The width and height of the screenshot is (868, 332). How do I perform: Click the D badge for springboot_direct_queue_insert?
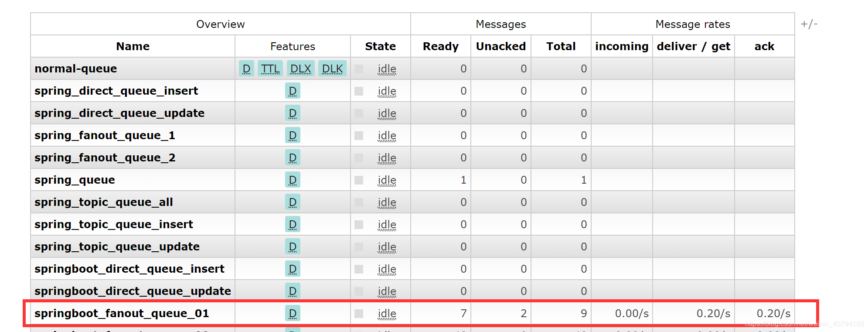pos(293,269)
